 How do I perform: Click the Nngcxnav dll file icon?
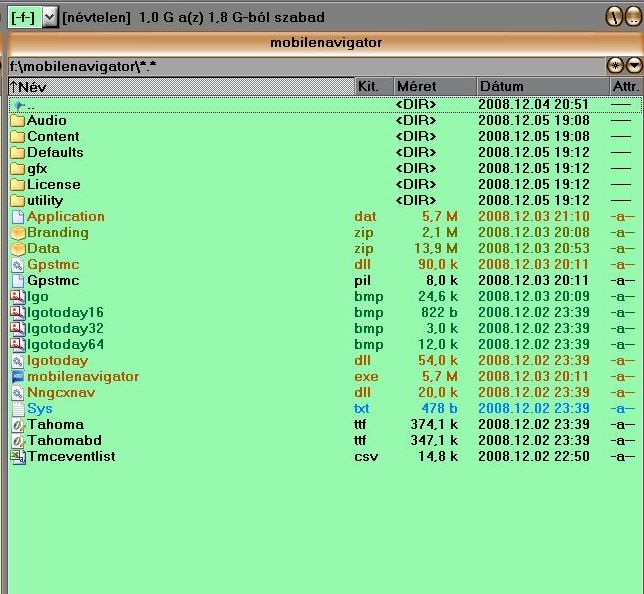tap(18, 393)
